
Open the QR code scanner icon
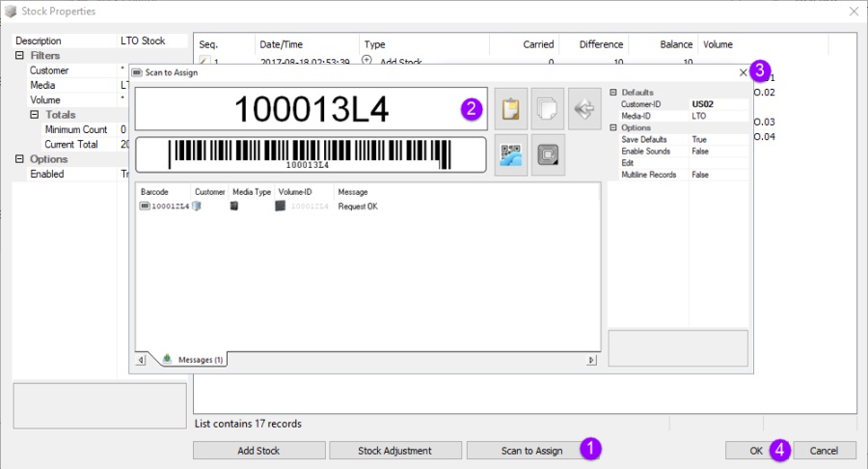(x=510, y=155)
